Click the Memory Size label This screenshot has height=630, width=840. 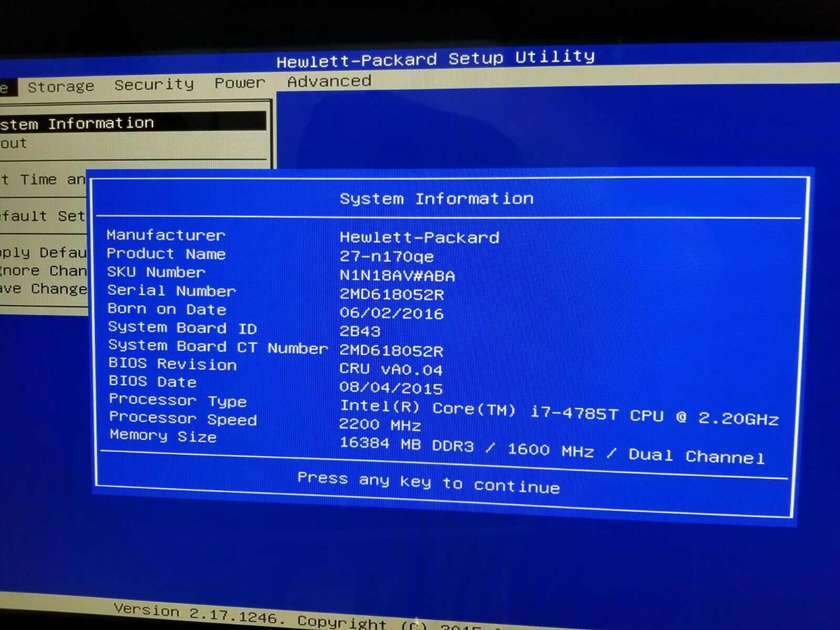(163, 436)
